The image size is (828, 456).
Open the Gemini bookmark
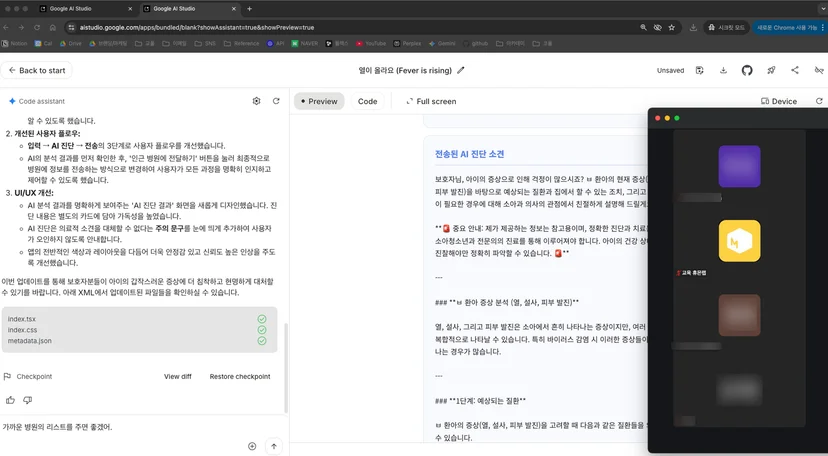point(442,43)
